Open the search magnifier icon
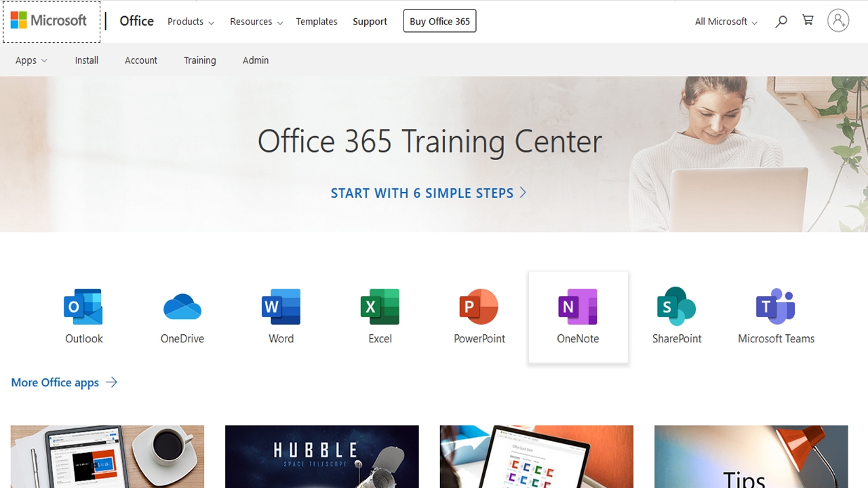The image size is (868, 488). 781,21
